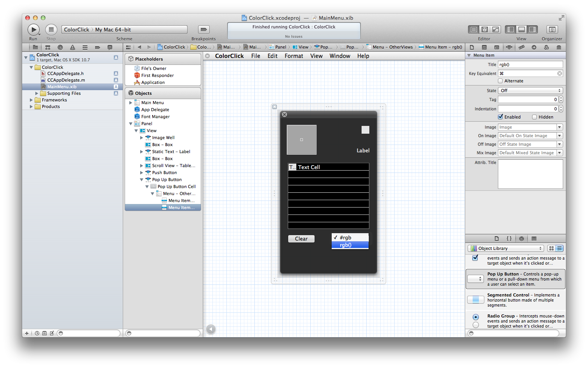The height and width of the screenshot is (368, 588).
Task: Enable the Alternate checkbox
Action: coord(500,81)
